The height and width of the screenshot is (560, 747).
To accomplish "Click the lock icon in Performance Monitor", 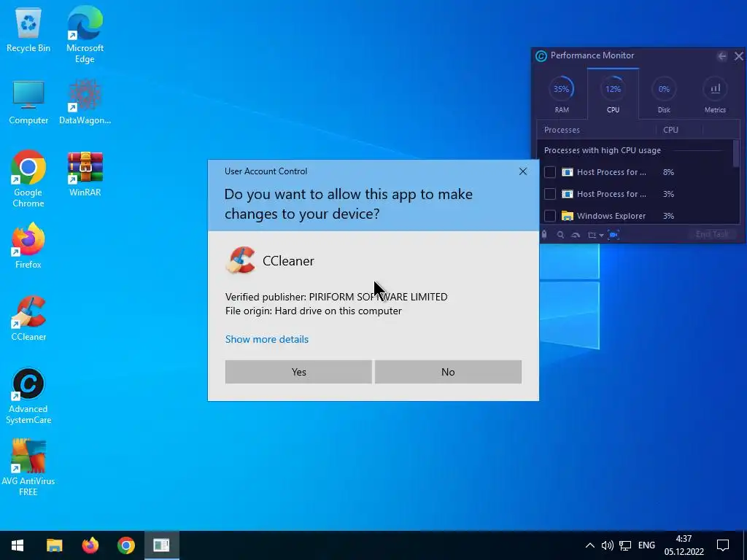I will coord(544,234).
